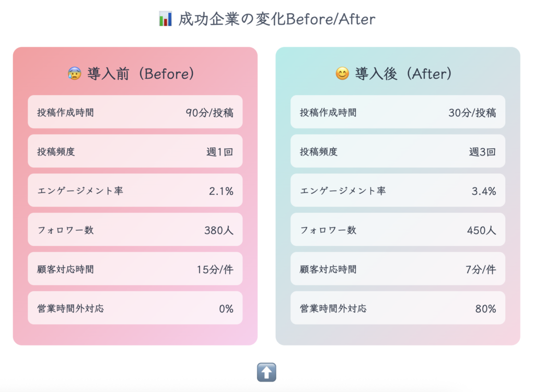This screenshot has width=535, height=392.
Task: Click the bar chart emoji in title
Action: [165, 20]
